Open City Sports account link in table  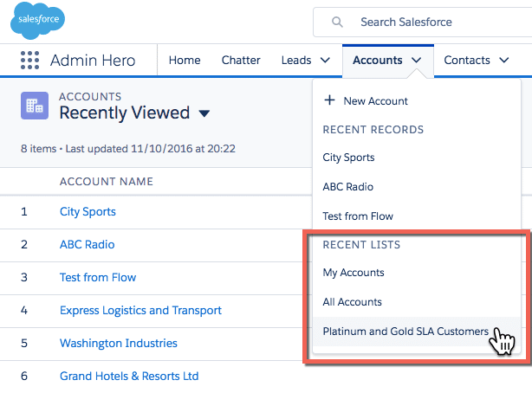coord(88,212)
